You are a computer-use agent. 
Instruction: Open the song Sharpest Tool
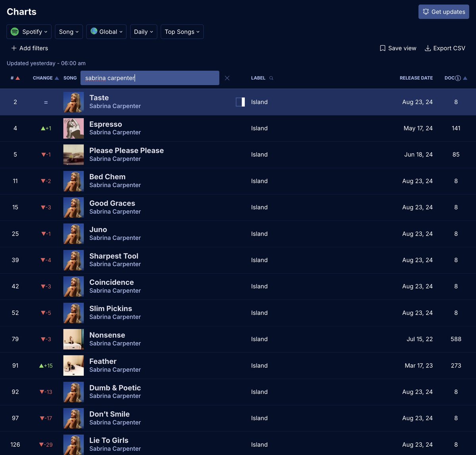click(x=114, y=256)
